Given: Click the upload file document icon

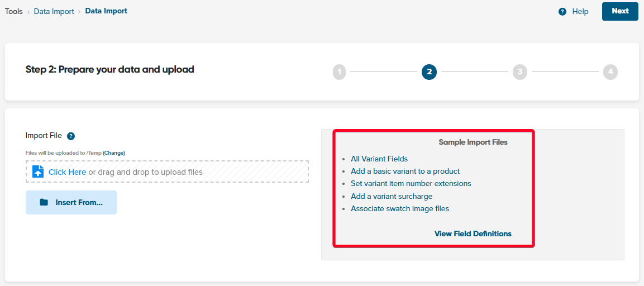Looking at the screenshot, I should (38, 171).
